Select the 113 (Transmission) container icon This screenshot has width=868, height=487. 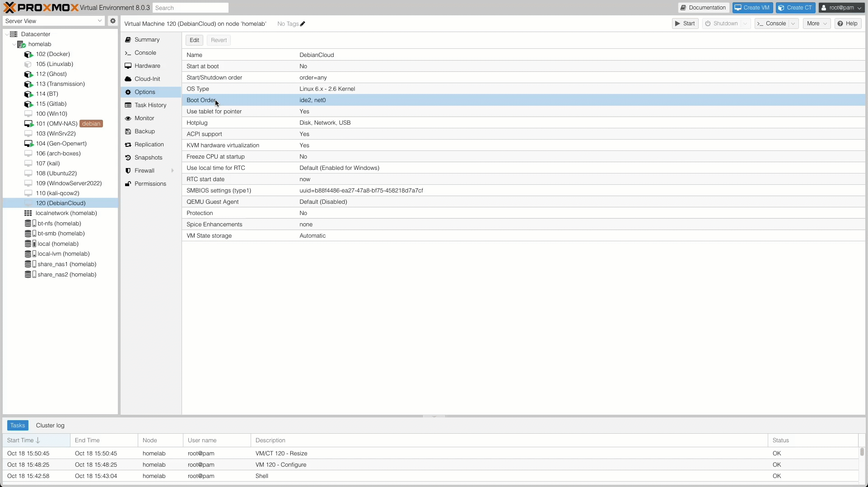(28, 84)
